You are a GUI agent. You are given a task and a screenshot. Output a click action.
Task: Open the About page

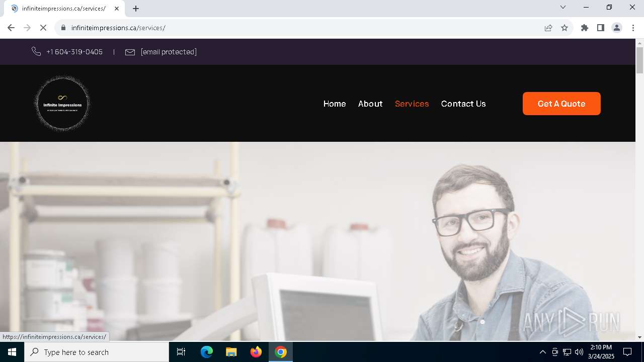click(370, 104)
